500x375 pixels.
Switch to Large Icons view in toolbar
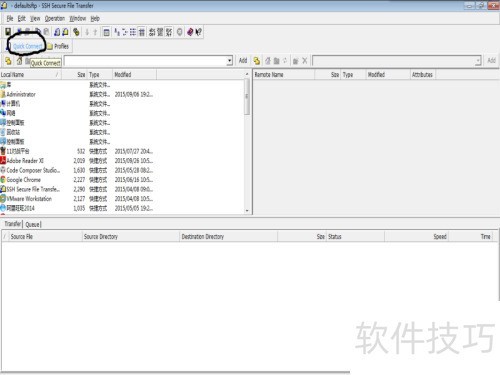(117, 32)
